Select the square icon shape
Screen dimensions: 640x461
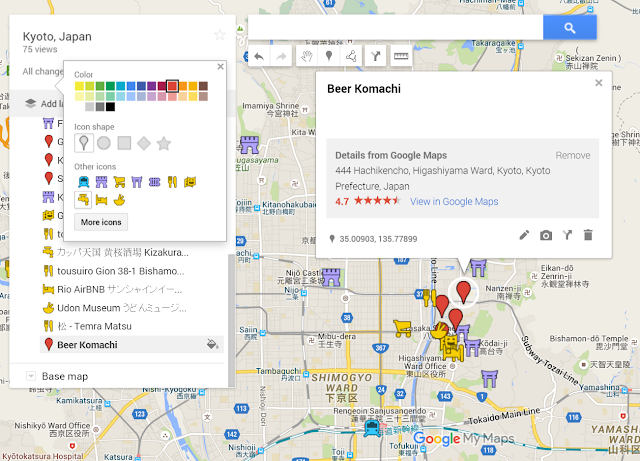(124, 143)
